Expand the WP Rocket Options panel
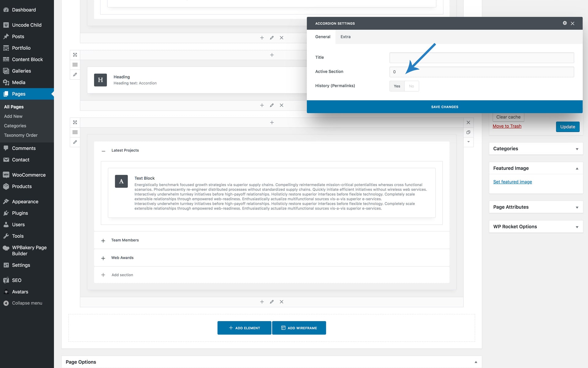Screen dimensions: 588x368 coord(577,227)
